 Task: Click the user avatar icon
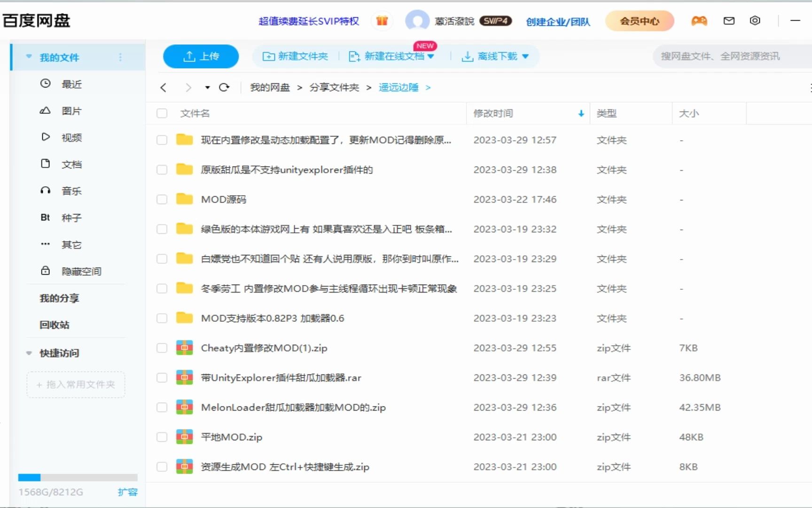coord(417,21)
